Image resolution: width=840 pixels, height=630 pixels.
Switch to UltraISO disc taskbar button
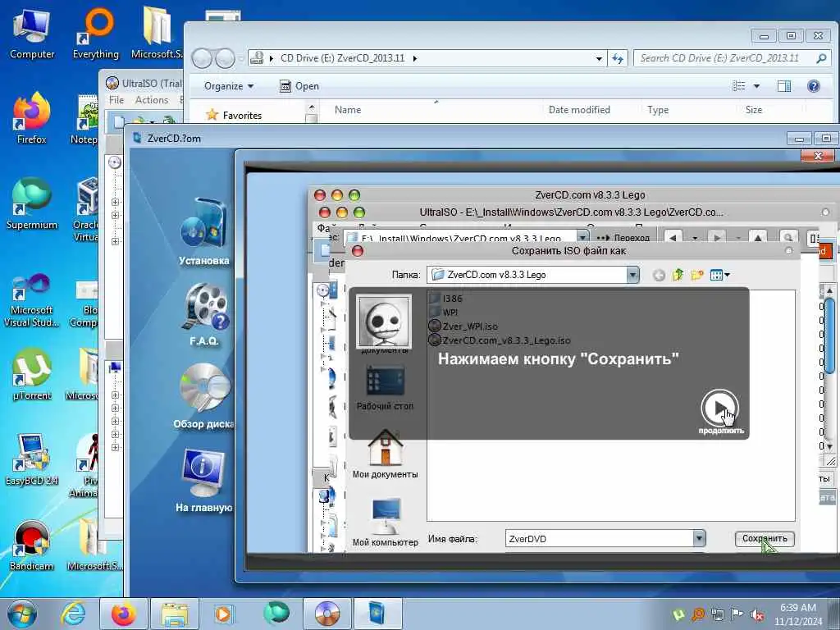(326, 614)
